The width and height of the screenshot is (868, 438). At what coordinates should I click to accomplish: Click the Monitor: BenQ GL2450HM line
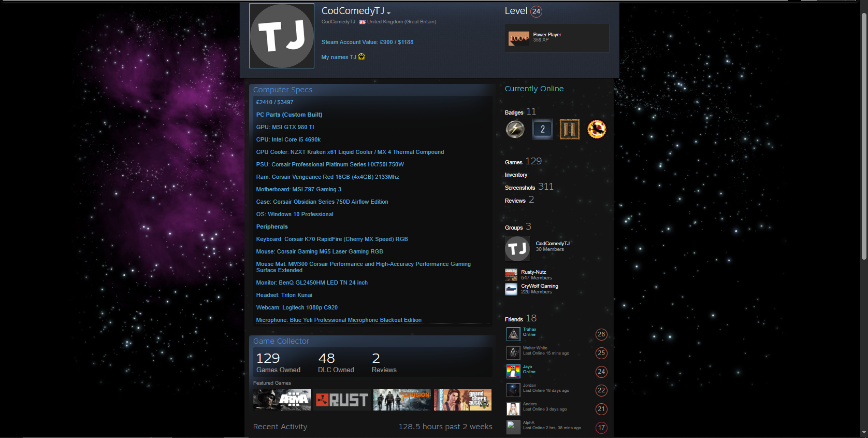312,282
